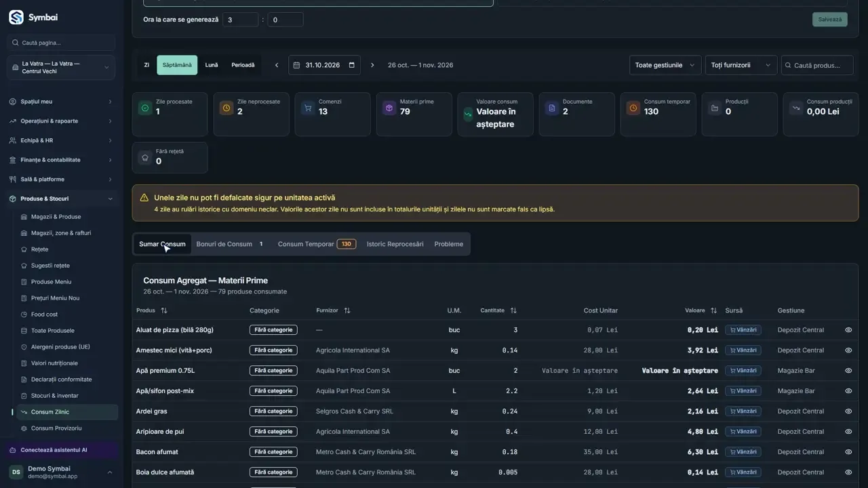Image resolution: width=868 pixels, height=488 pixels.
Task: Open the La Vatra location selector
Action: point(61,68)
